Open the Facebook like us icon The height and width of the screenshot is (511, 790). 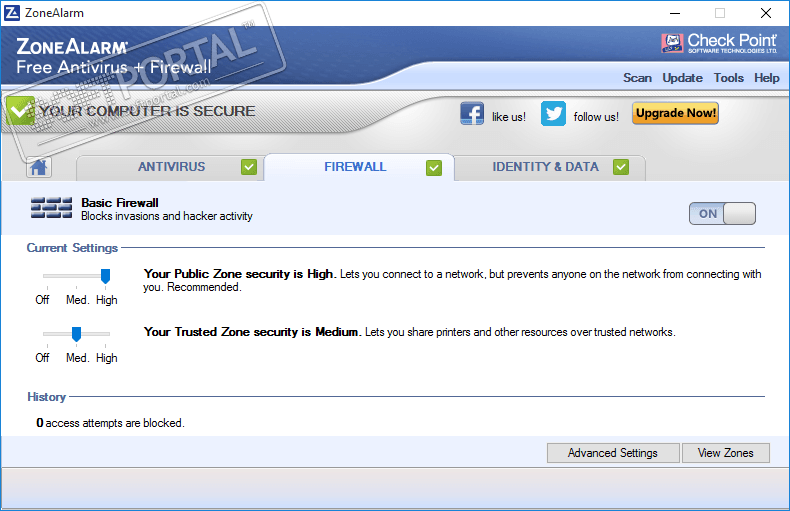point(472,113)
